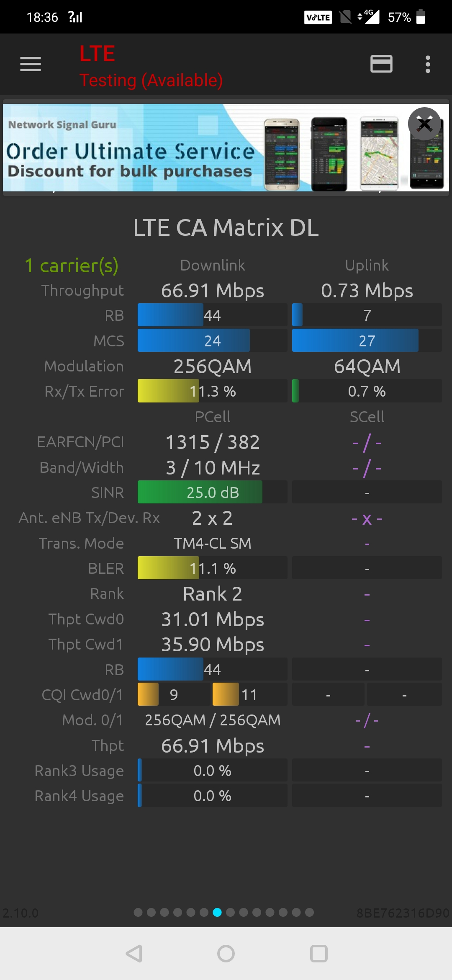This screenshot has height=980, width=452.
Task: Open the Order Ultimate Service ad banner
Action: click(x=167, y=151)
